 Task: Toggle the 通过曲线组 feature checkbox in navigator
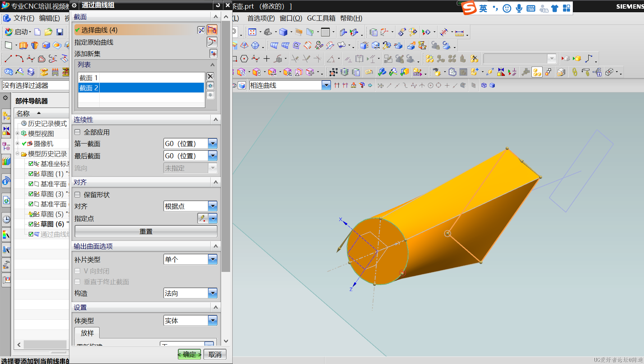pyautogui.click(x=31, y=234)
